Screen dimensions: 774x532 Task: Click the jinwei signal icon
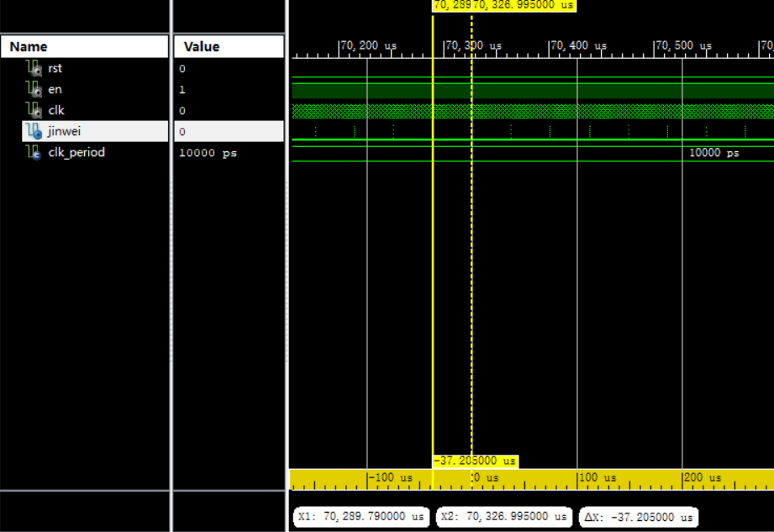34,131
